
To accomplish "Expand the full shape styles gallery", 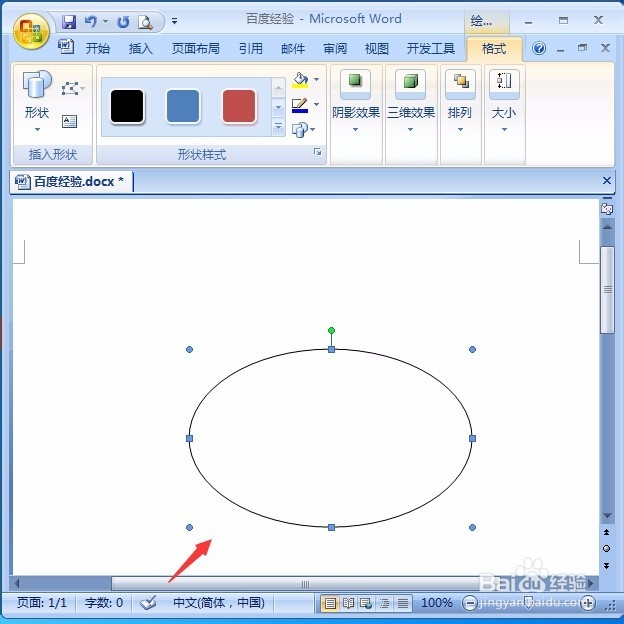I will tap(279, 127).
